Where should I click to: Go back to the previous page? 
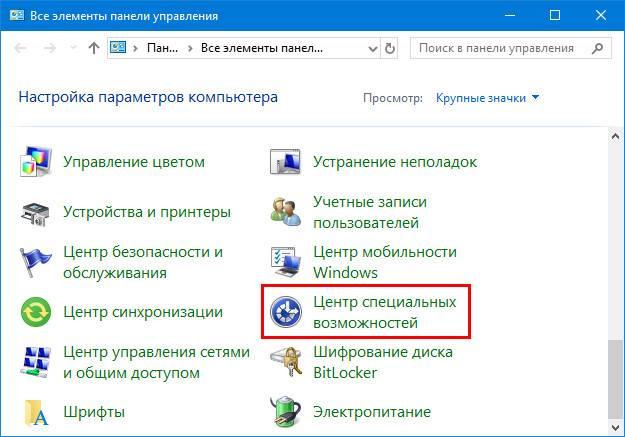pos(20,48)
